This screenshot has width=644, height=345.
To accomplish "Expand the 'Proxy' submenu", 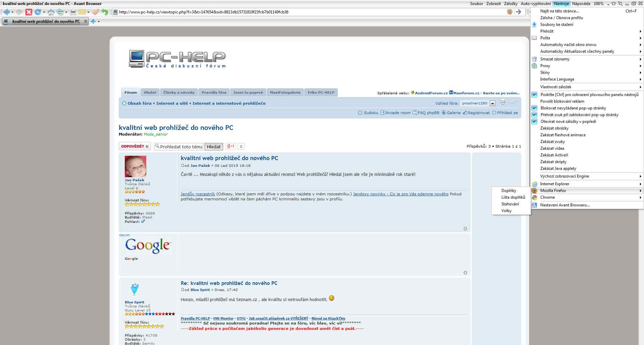I will click(x=587, y=66).
